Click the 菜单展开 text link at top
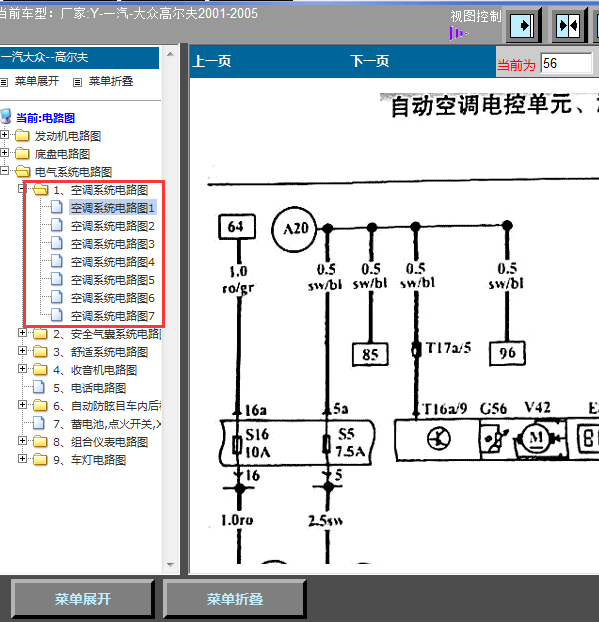This screenshot has width=599, height=622. 37,81
